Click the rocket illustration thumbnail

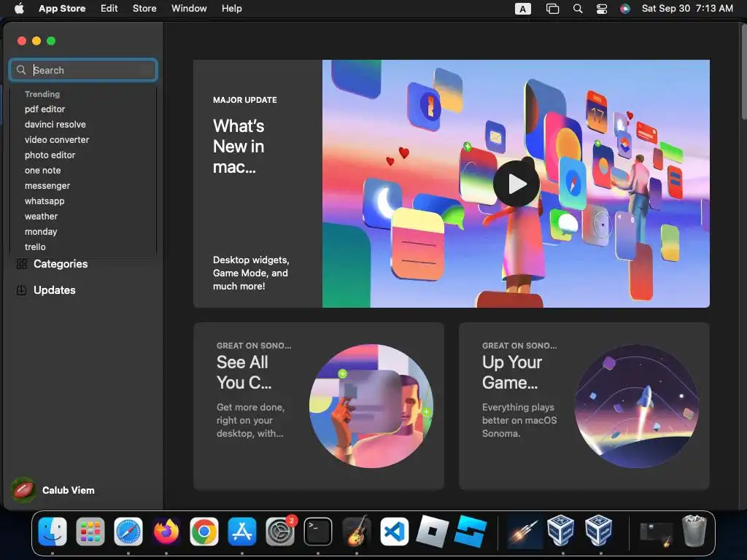636,405
